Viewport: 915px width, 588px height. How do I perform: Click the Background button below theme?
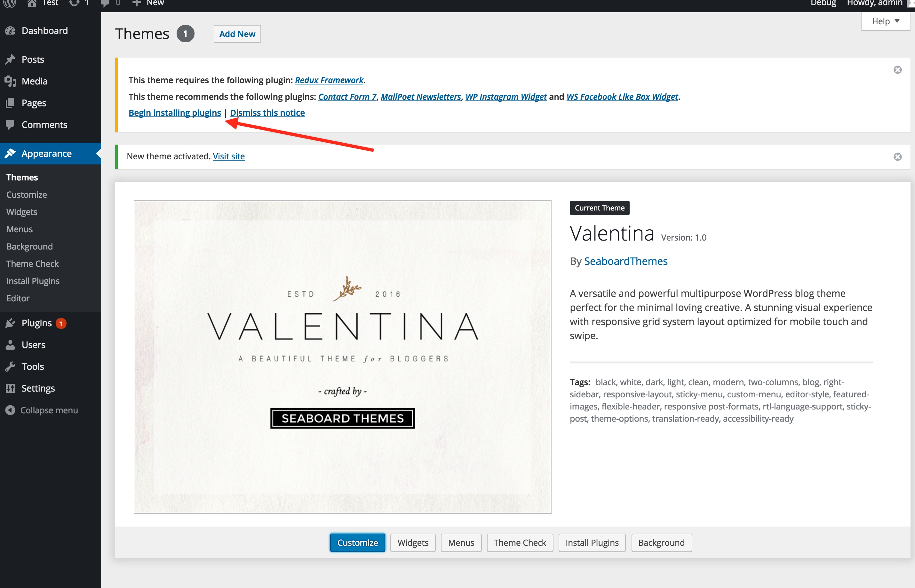pyautogui.click(x=661, y=543)
